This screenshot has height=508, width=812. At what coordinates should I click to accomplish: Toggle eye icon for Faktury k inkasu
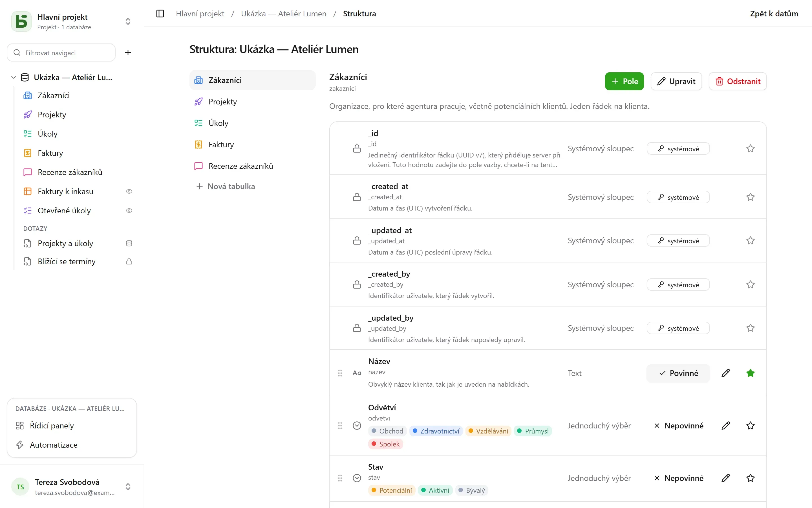pos(129,192)
